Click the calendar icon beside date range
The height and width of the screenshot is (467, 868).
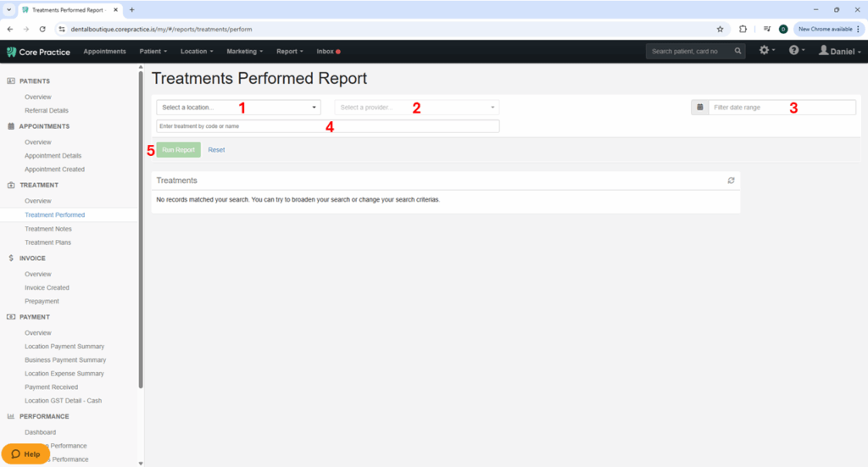(699, 108)
